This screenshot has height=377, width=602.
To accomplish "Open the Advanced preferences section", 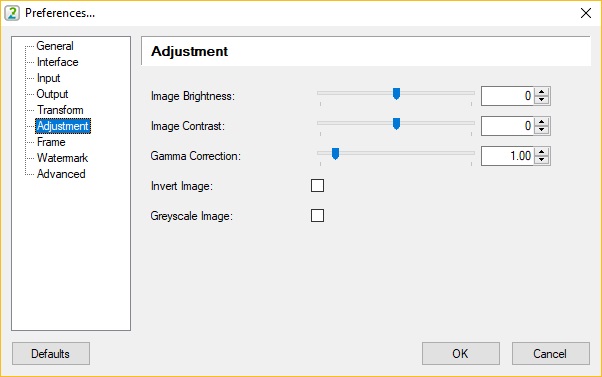I will coord(61,174).
